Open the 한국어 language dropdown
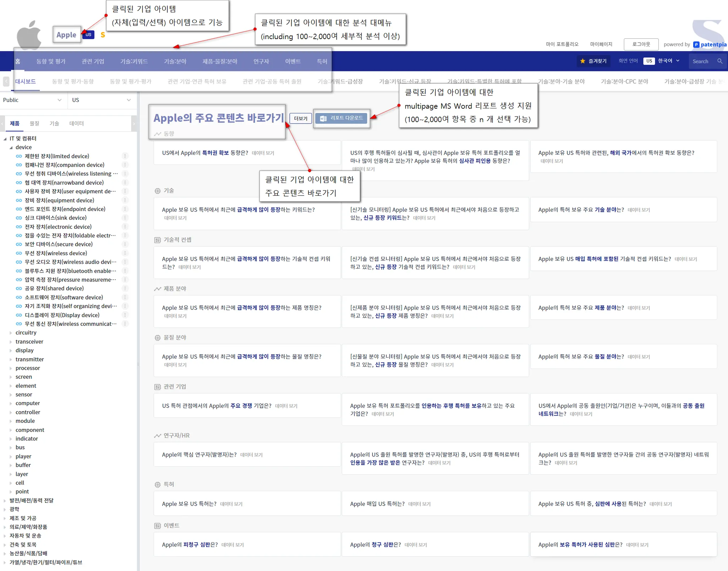The width and height of the screenshot is (728, 571). 668,61
